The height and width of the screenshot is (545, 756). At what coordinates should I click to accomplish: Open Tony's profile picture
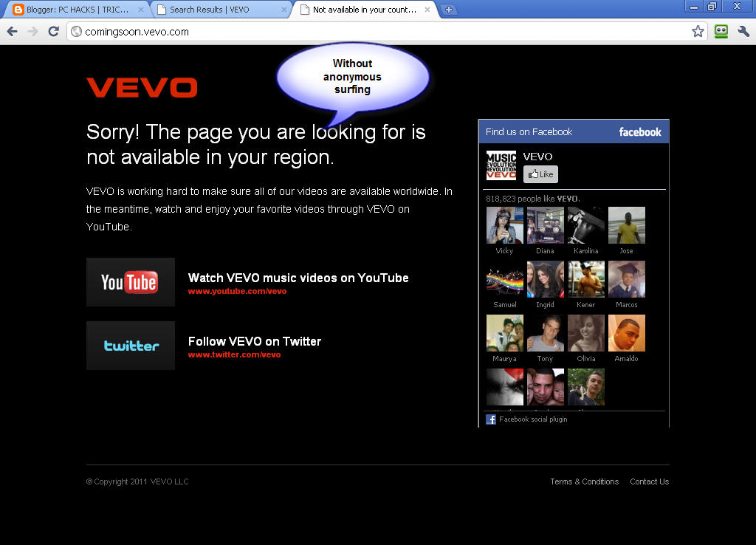(546, 333)
